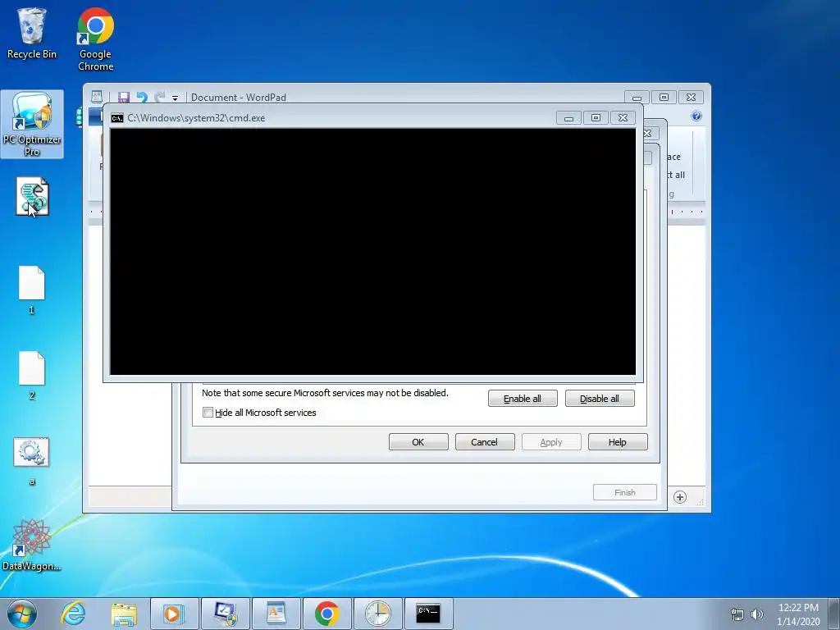Switch to System Configuration taskbar button
The width and height of the screenshot is (840, 630).
click(226, 614)
